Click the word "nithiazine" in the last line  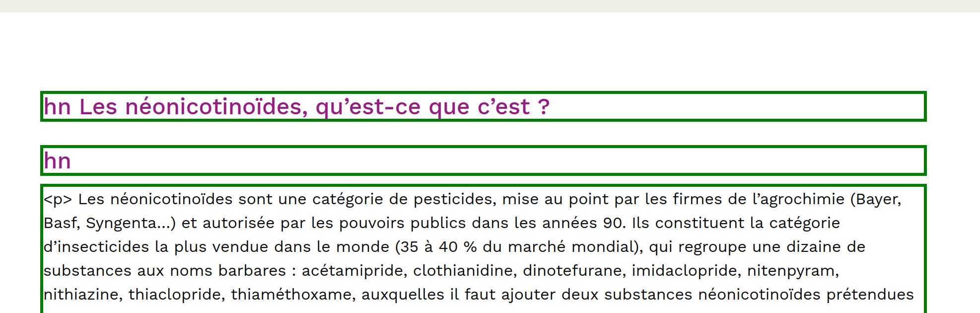[82, 295]
